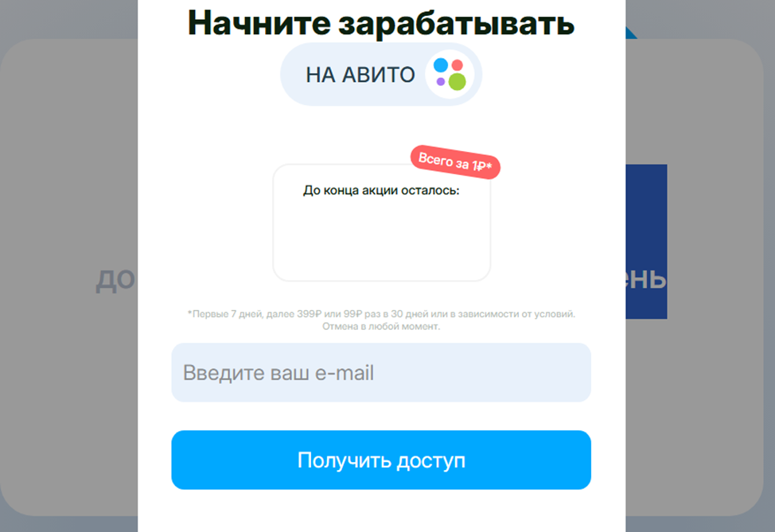The width and height of the screenshot is (775, 532).
Task: Click the "НА АВИТО" pill label
Action: pos(381,74)
